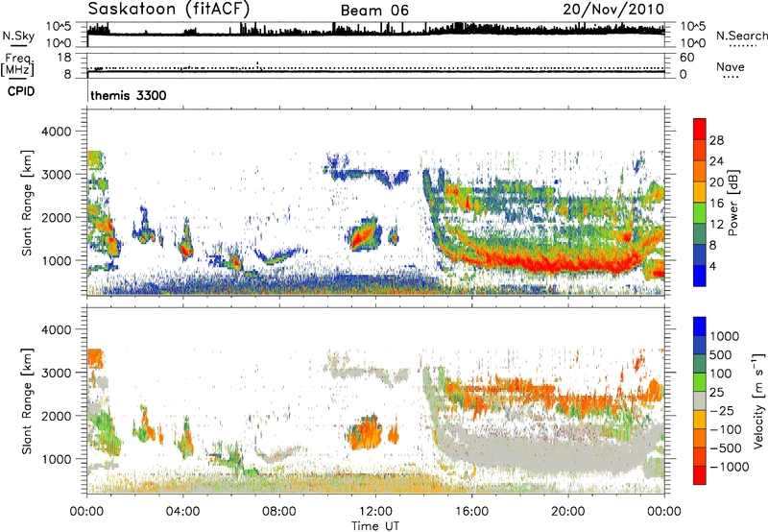Click the 'Velocity [m s-1]' color bar label
Image resolution: width=768 pixels, height=532 pixels.
coord(758,400)
